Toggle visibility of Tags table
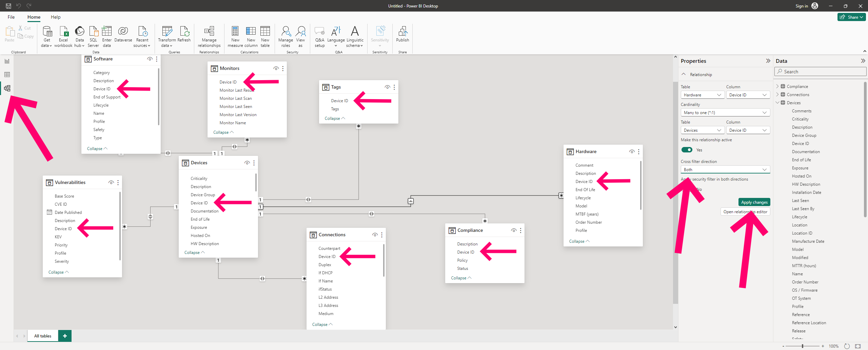868x350 pixels. pyautogui.click(x=387, y=87)
